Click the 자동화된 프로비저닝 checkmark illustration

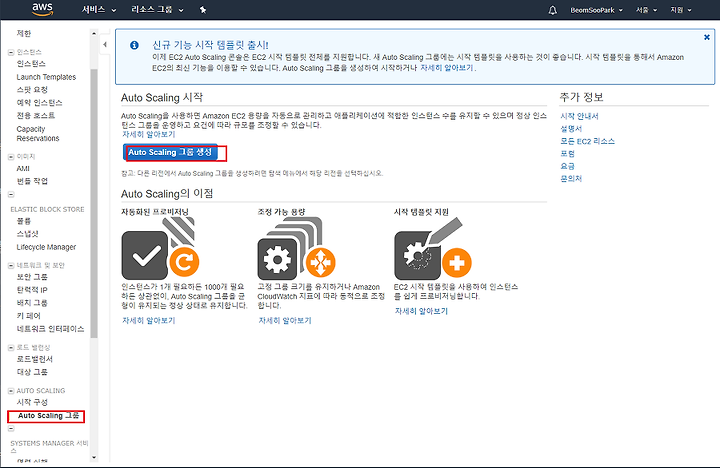click(160, 248)
